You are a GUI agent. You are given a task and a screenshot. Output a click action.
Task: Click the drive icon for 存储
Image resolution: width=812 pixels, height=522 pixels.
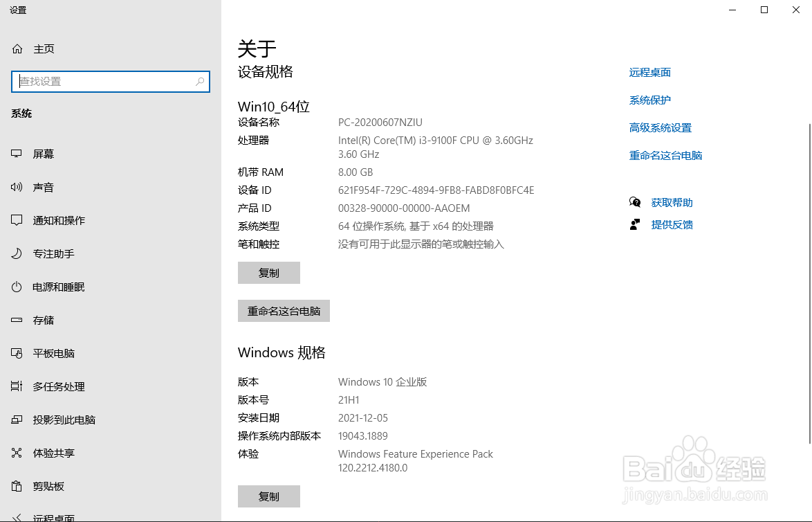(x=17, y=320)
